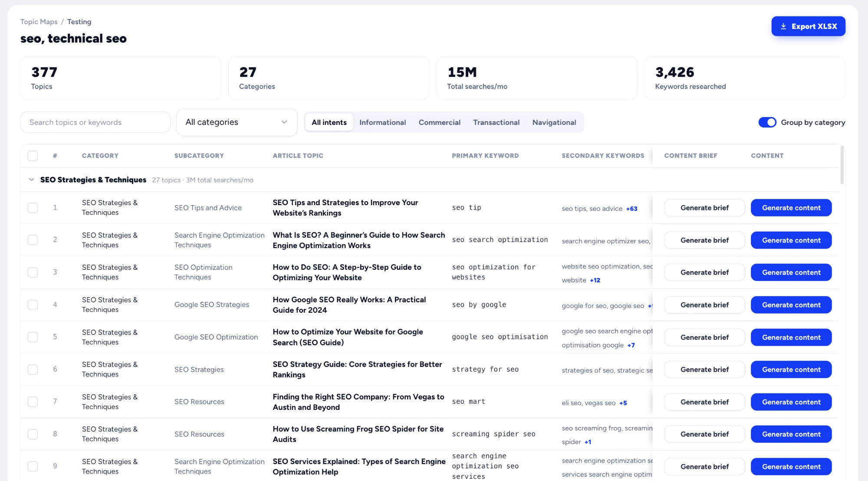This screenshot has width=868, height=481.
Task: Generate content for seo by google row
Action: point(791,305)
